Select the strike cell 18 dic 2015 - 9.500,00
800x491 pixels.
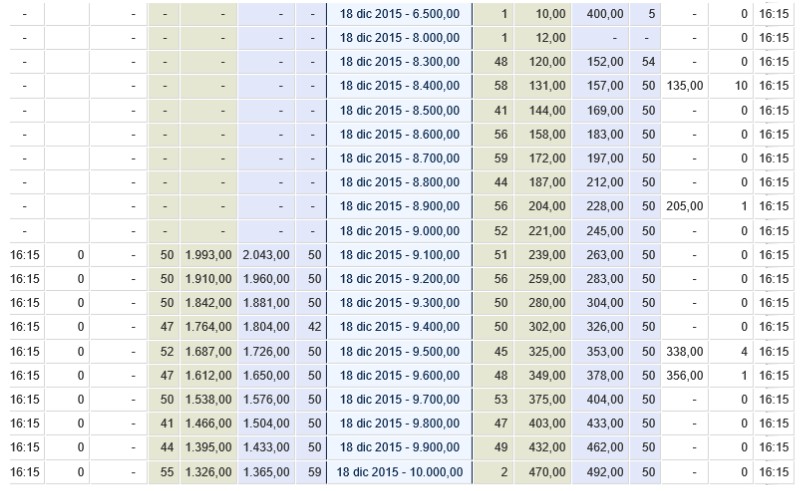point(399,351)
